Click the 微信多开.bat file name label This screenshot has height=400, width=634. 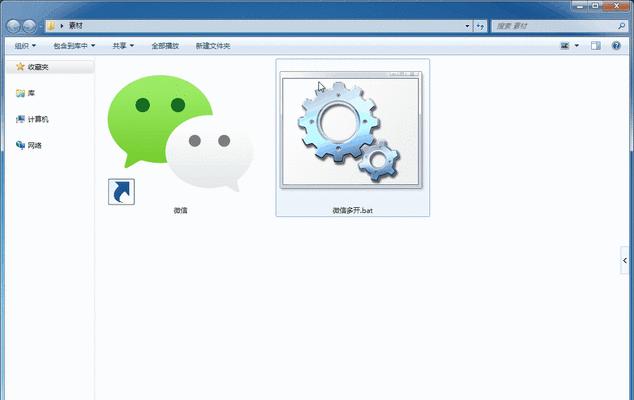[353, 210]
